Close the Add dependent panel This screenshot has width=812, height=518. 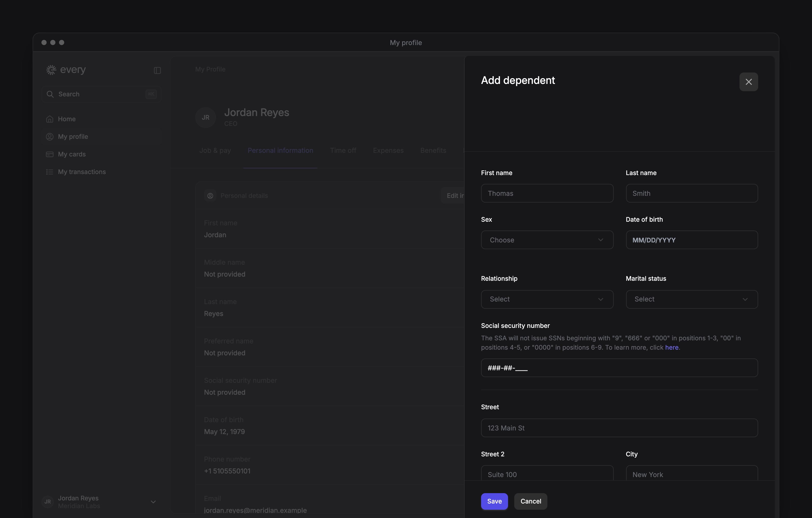(x=748, y=82)
